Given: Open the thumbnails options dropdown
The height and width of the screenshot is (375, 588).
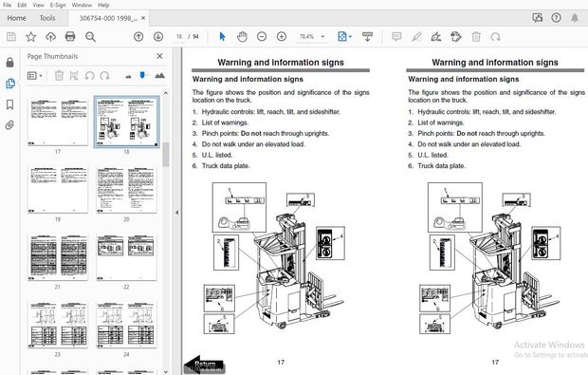Looking at the screenshot, I should (x=34, y=76).
